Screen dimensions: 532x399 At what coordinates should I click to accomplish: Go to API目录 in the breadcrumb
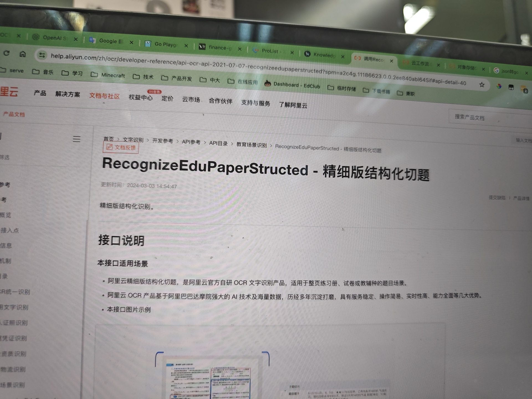click(218, 143)
